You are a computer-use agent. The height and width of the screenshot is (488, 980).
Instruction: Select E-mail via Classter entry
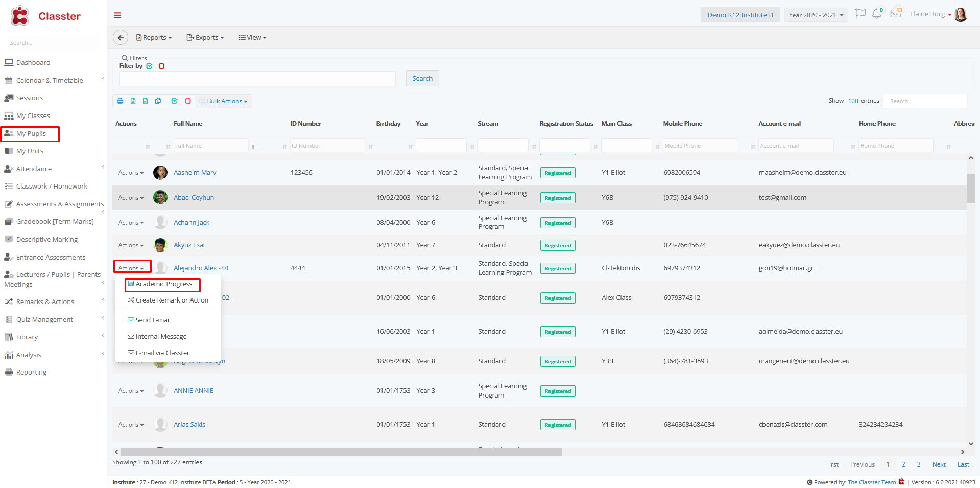(158, 353)
